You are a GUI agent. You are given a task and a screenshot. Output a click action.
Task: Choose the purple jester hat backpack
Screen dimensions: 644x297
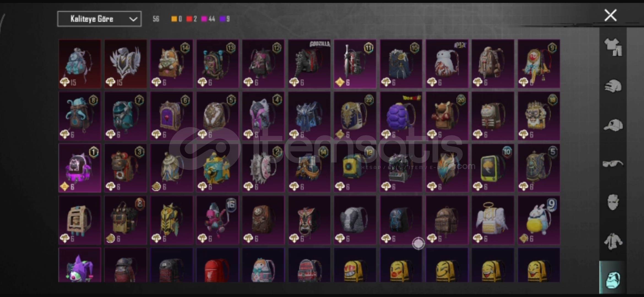click(x=80, y=265)
